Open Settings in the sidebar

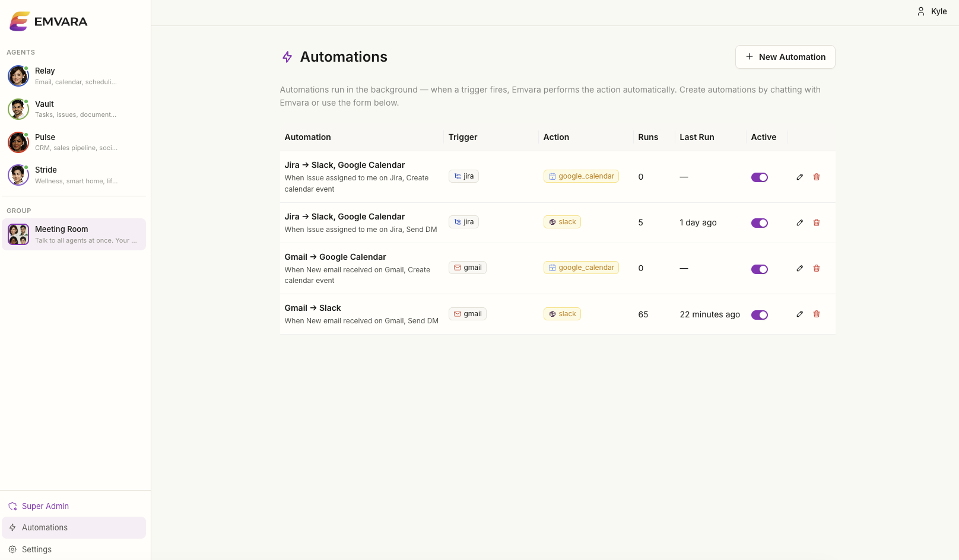pyautogui.click(x=37, y=549)
